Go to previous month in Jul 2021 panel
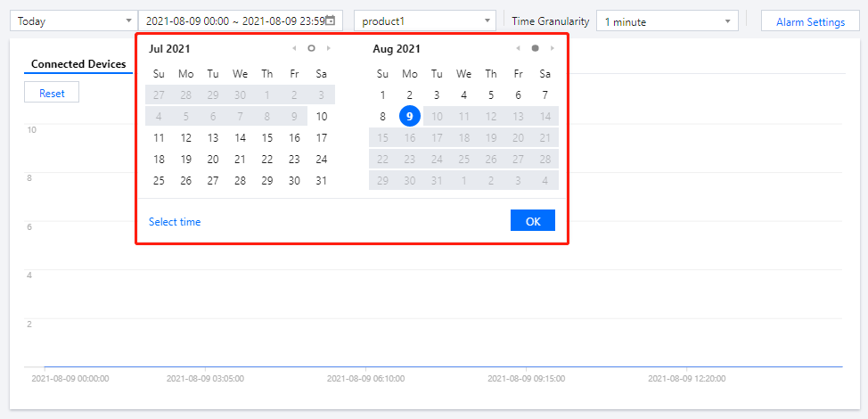The width and height of the screenshot is (868, 419). pos(295,48)
